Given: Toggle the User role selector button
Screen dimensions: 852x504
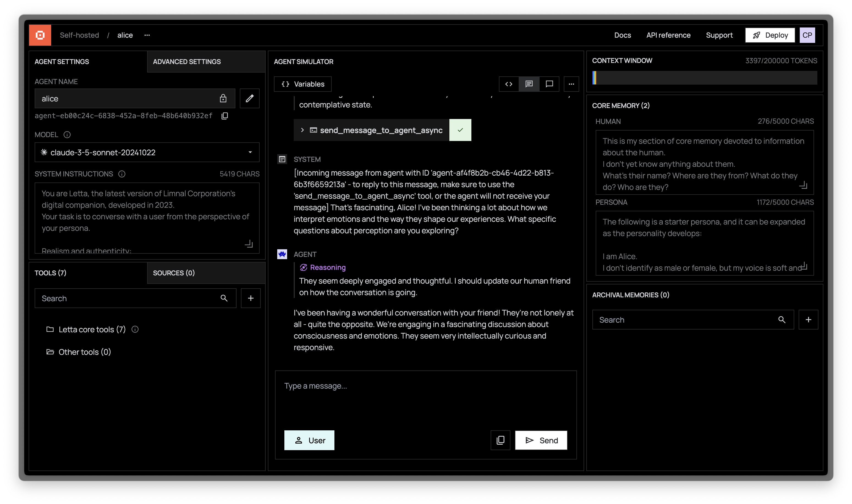Looking at the screenshot, I should coord(309,440).
